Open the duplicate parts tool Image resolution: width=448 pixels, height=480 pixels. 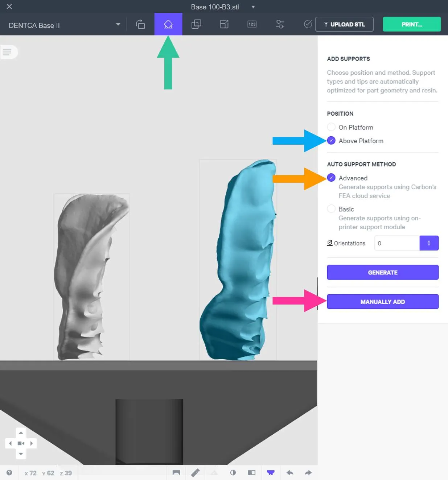tap(196, 24)
